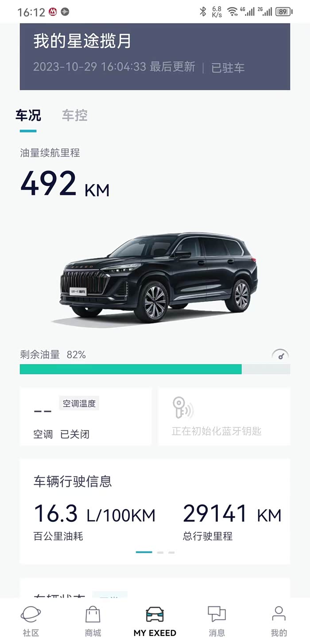Viewport: 310px width, 644px height.
Task: Open the 空调 已关闭 air conditioning card
Action: (x=85, y=416)
